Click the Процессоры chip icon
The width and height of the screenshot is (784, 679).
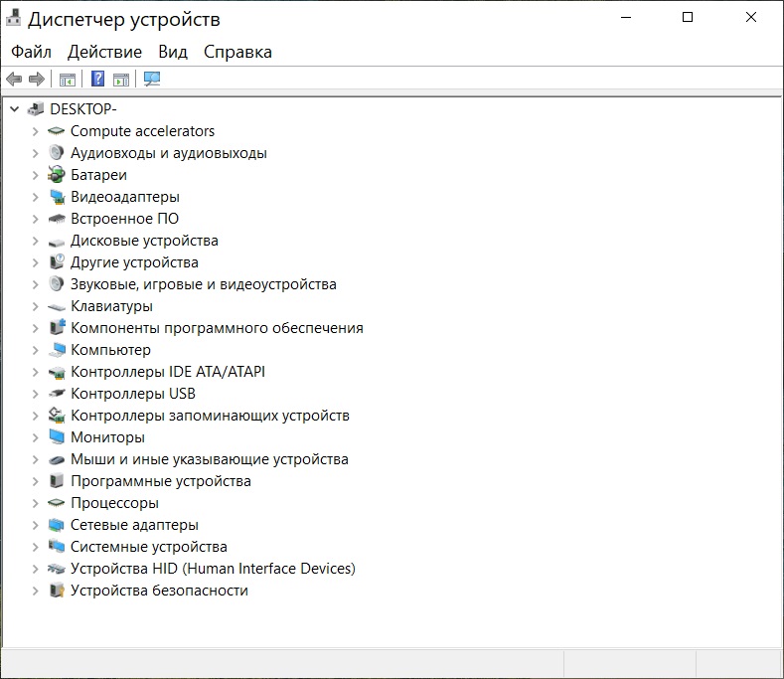(x=56, y=502)
